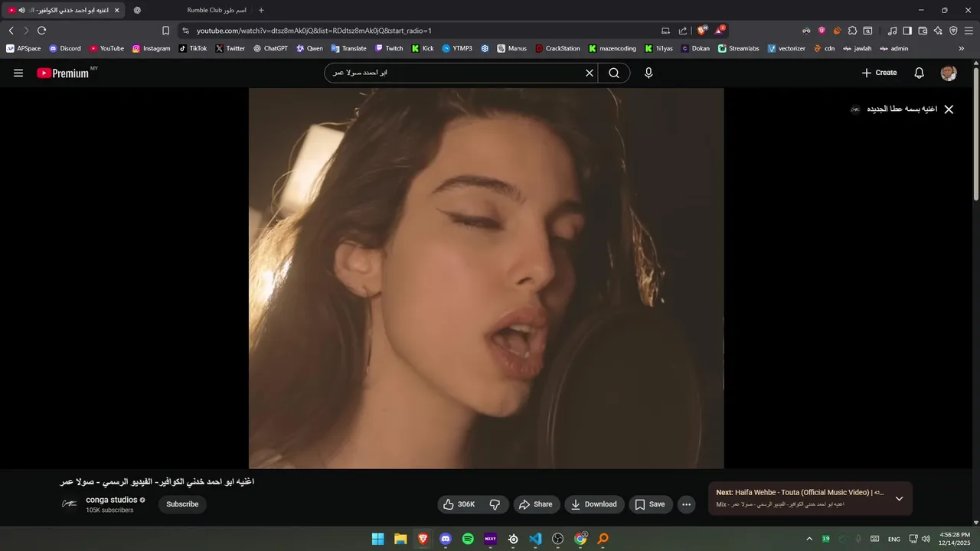Open the Streamlabs bookmark
980x551 pixels.
click(739, 48)
